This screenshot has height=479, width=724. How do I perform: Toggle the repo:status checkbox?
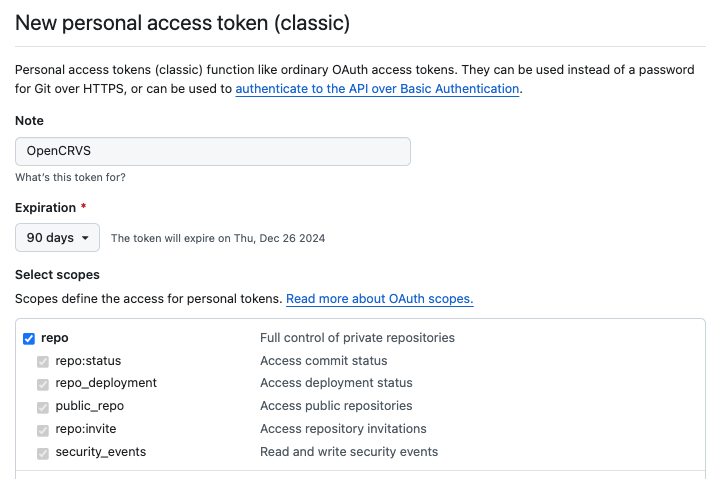click(x=43, y=361)
